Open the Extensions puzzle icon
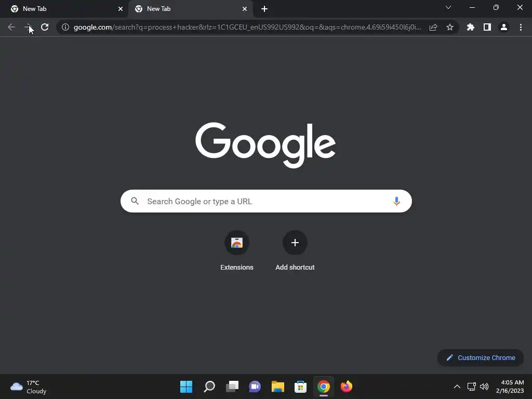Image resolution: width=532 pixels, height=399 pixels. [471, 27]
